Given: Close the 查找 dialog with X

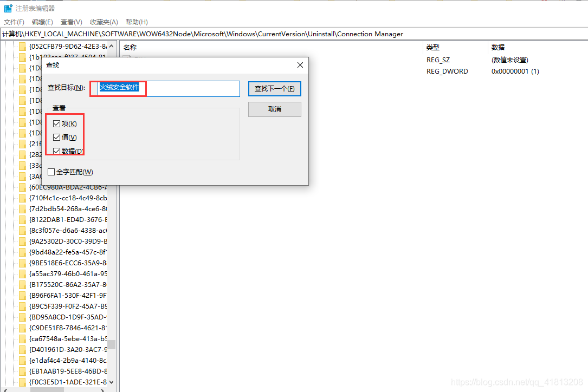Looking at the screenshot, I should (x=300, y=65).
